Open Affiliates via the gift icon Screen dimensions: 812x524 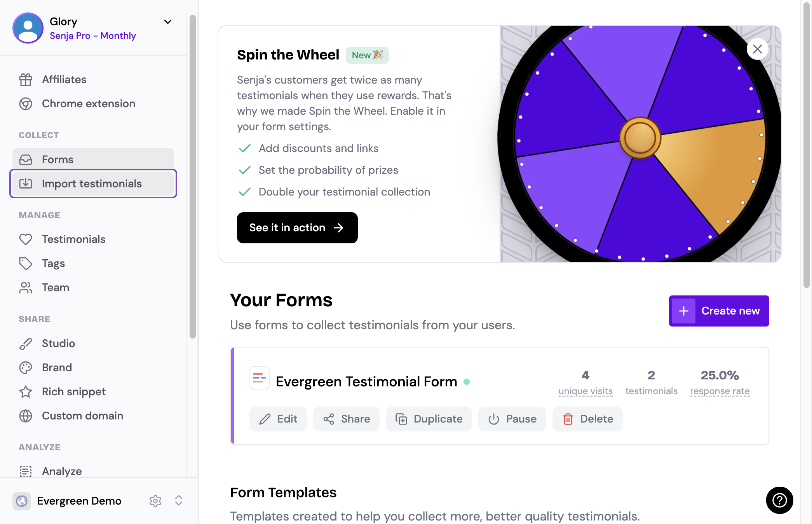click(x=26, y=80)
